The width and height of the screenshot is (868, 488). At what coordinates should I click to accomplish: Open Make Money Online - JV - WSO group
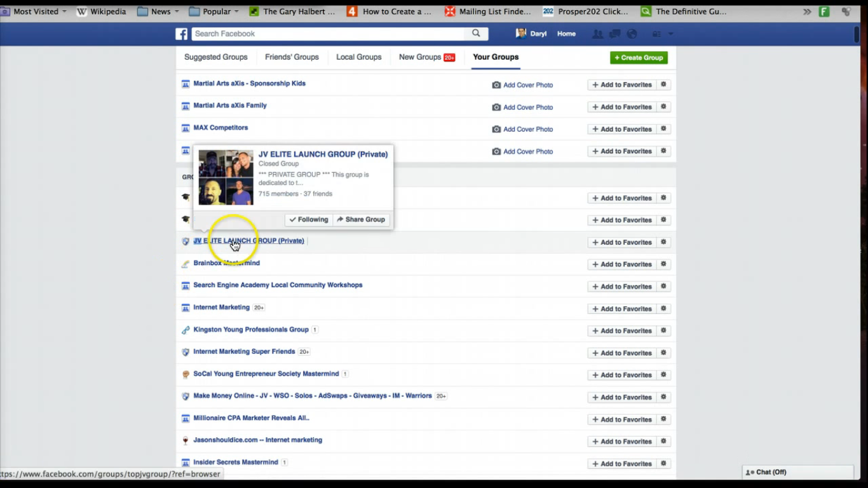(313, 396)
